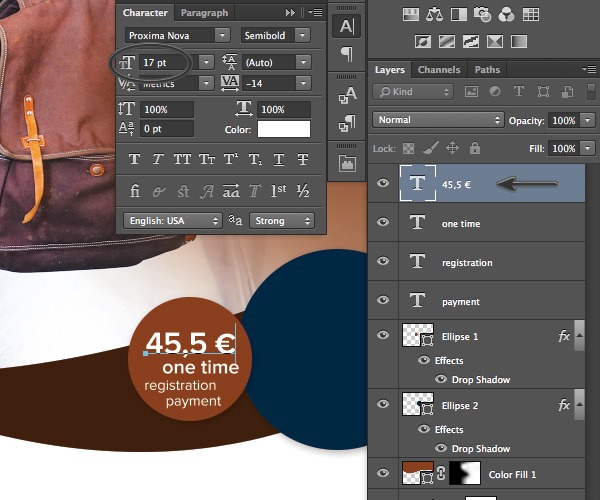
Task: Filter layers by type layers
Action: 519,91
